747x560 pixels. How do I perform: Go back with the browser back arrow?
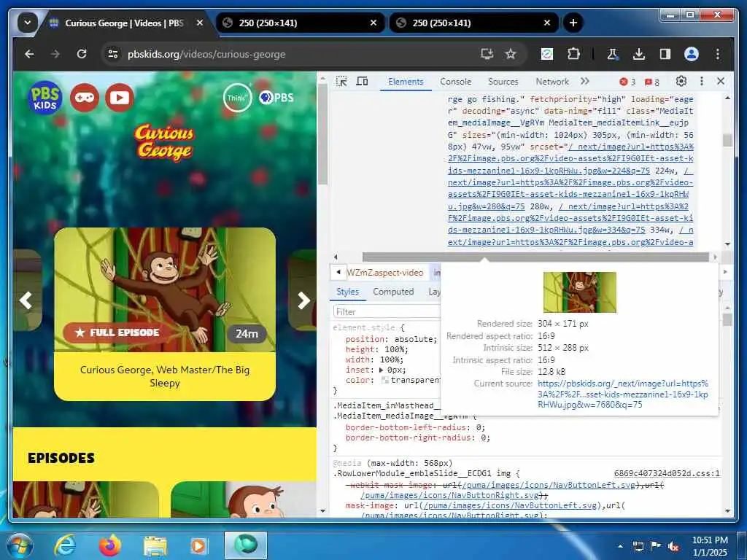click(29, 54)
